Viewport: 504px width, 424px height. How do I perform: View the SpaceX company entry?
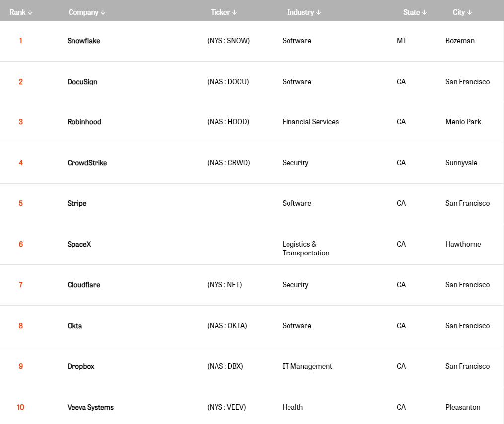[x=79, y=244]
